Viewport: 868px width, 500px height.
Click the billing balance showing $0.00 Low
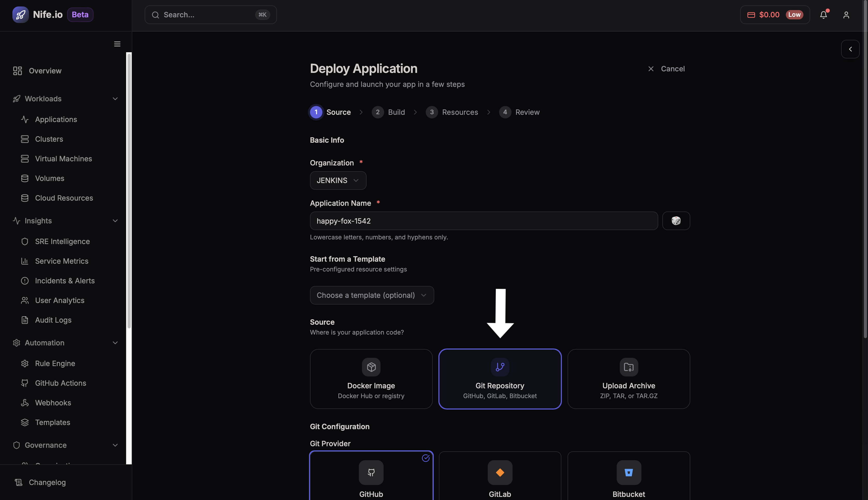tap(774, 14)
